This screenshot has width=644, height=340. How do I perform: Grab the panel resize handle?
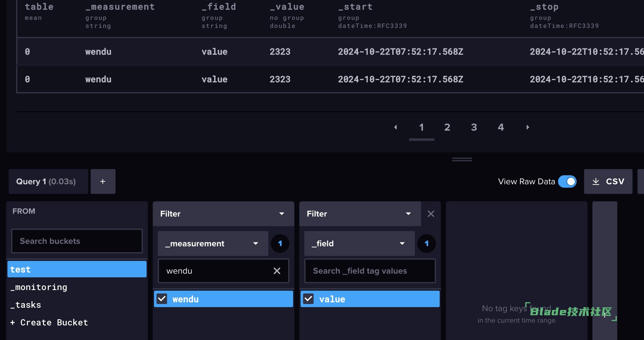462,159
